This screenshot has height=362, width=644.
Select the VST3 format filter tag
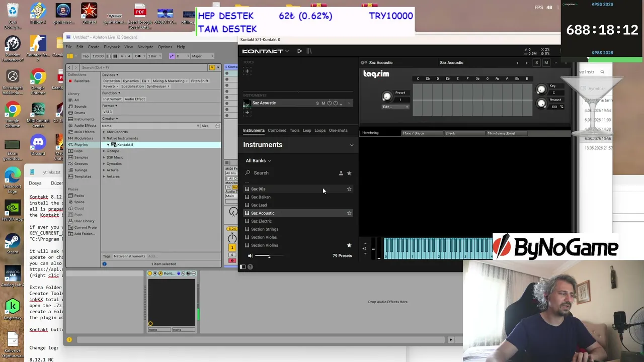pyautogui.click(x=107, y=112)
